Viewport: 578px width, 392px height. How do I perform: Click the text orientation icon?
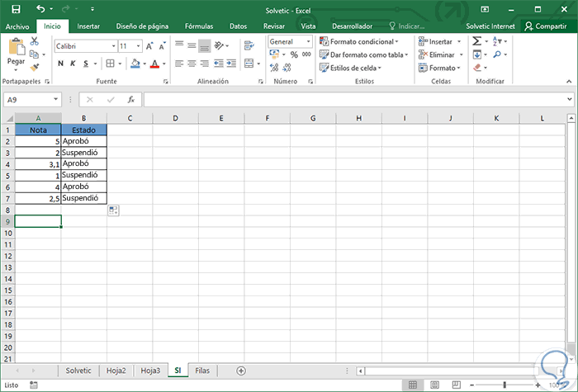tap(220, 45)
